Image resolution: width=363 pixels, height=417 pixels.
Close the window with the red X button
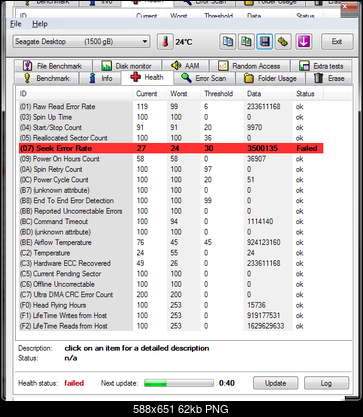tap(345, 6)
